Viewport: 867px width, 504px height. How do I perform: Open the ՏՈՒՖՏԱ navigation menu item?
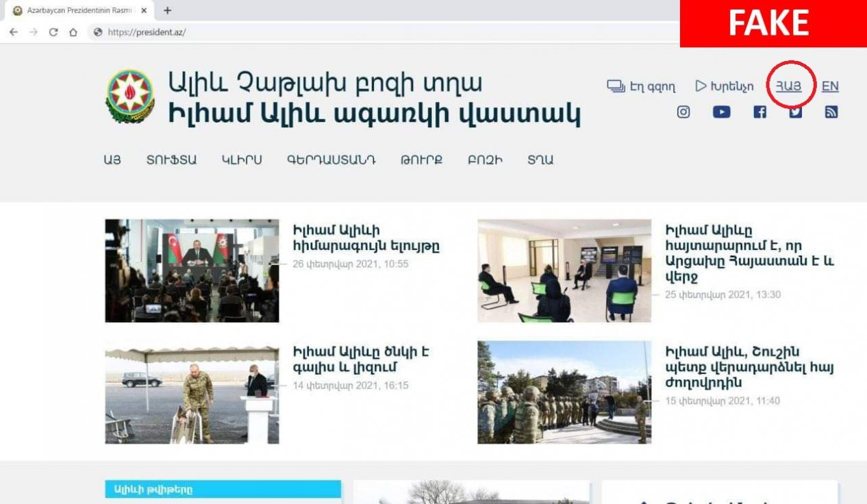click(x=171, y=160)
